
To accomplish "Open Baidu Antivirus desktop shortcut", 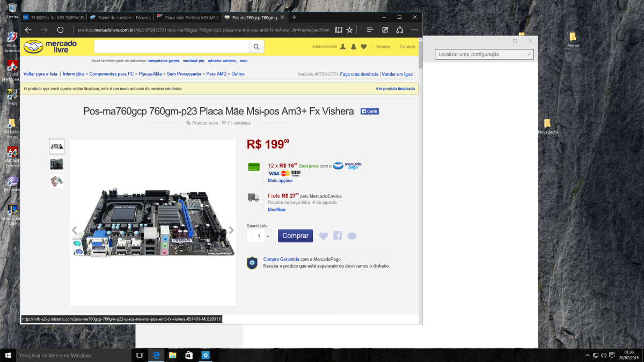I will tap(12, 42).
